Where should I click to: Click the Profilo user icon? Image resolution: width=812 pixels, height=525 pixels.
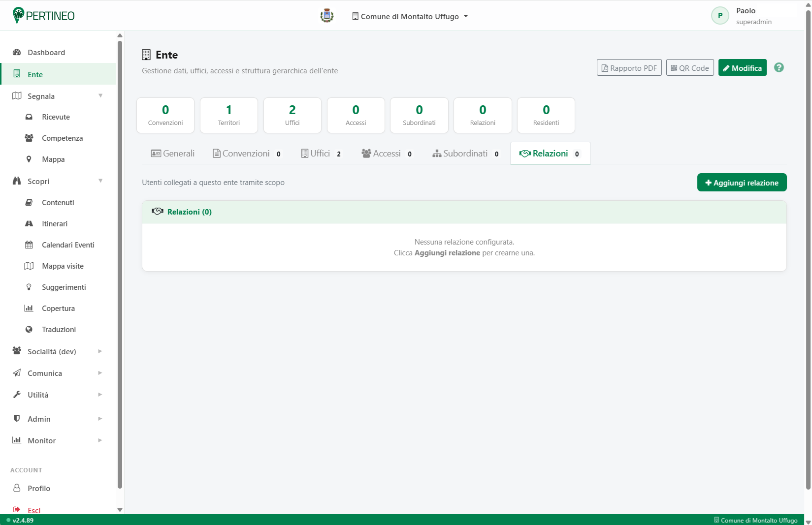[x=17, y=488]
